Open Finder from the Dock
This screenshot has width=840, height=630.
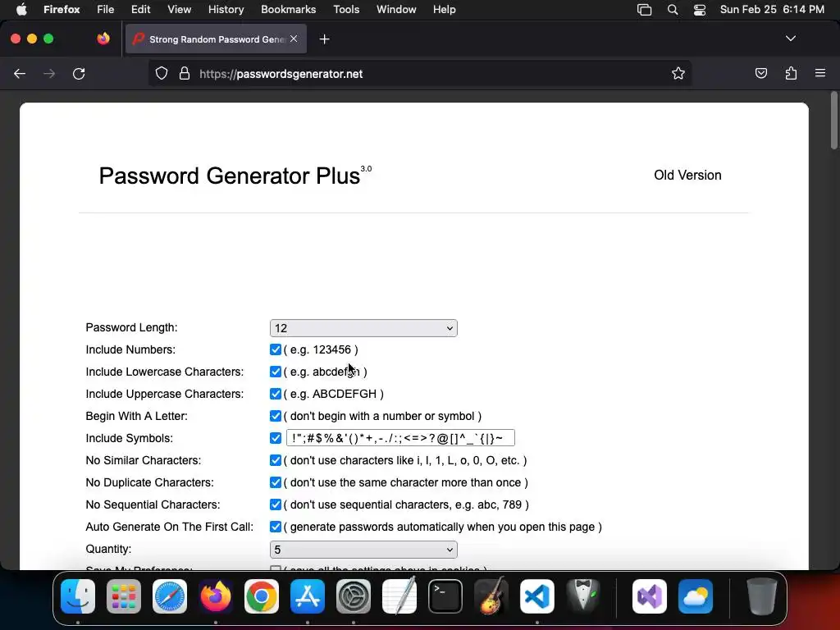pyautogui.click(x=78, y=596)
